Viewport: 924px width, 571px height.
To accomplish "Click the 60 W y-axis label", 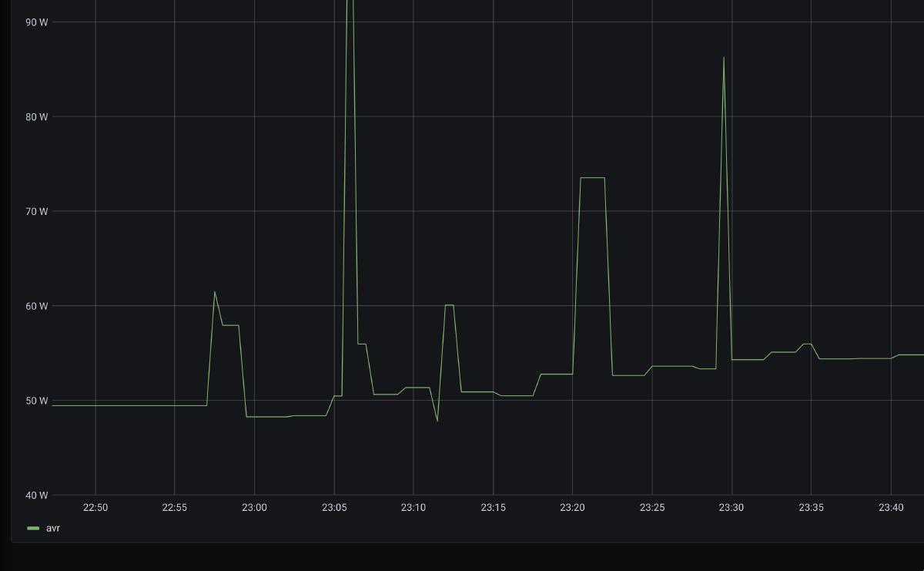I will 36,306.
